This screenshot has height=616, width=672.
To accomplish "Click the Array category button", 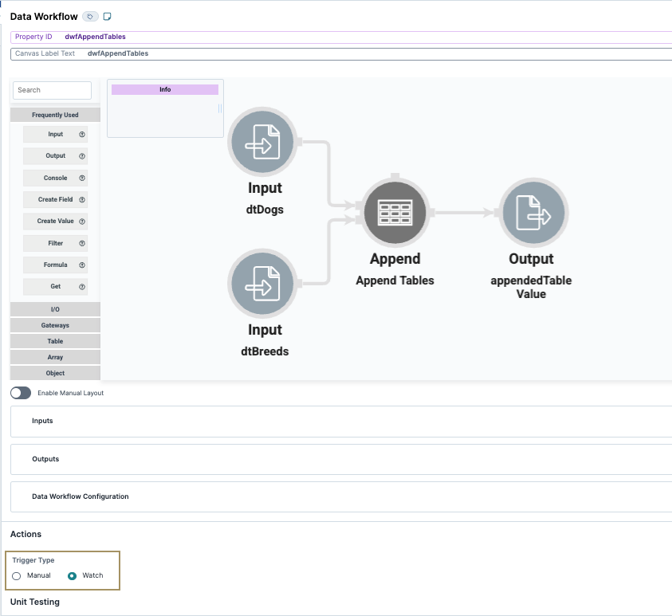I will click(x=53, y=356).
